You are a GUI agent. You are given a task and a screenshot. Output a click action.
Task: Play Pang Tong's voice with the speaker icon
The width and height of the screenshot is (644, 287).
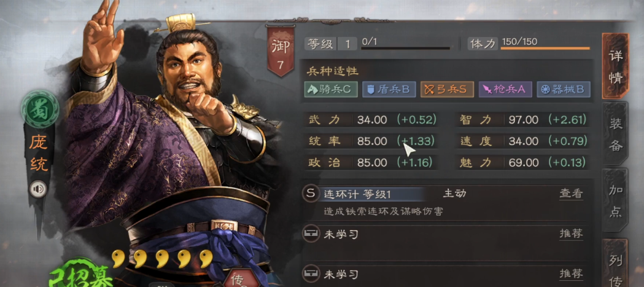click(39, 189)
